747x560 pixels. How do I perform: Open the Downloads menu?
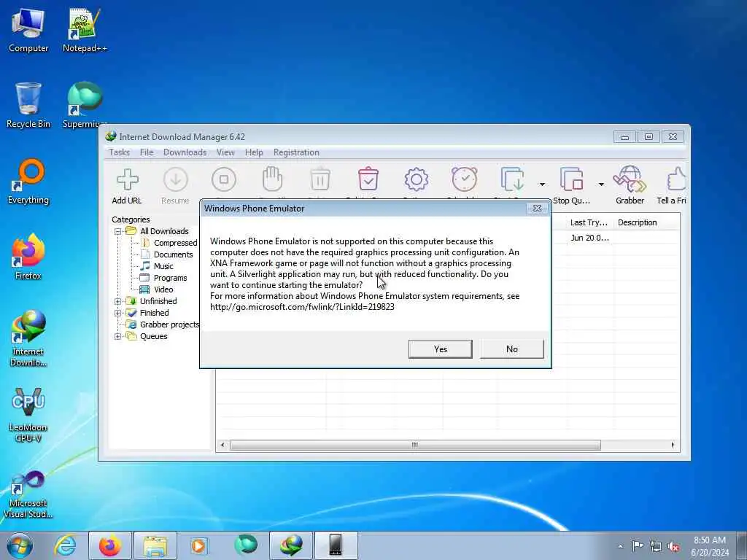pyautogui.click(x=185, y=152)
